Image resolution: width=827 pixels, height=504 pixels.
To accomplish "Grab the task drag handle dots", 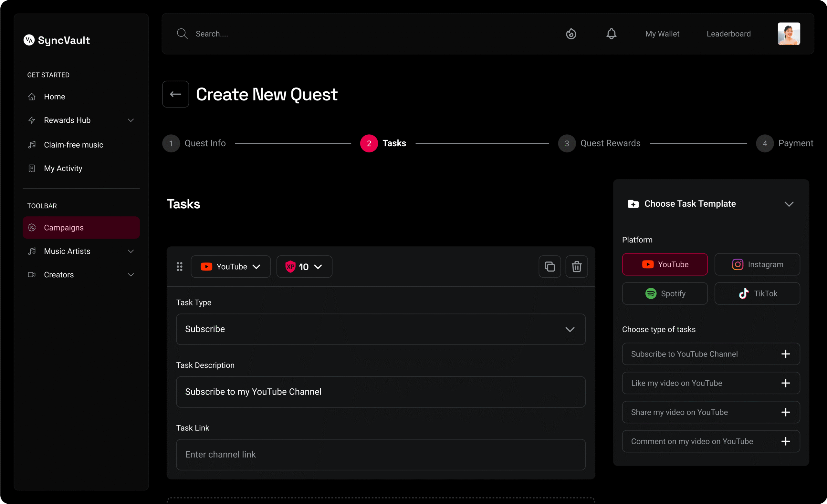I will (180, 267).
